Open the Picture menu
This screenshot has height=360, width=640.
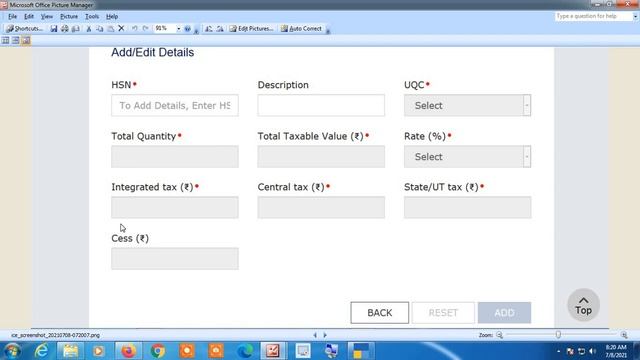point(69,16)
